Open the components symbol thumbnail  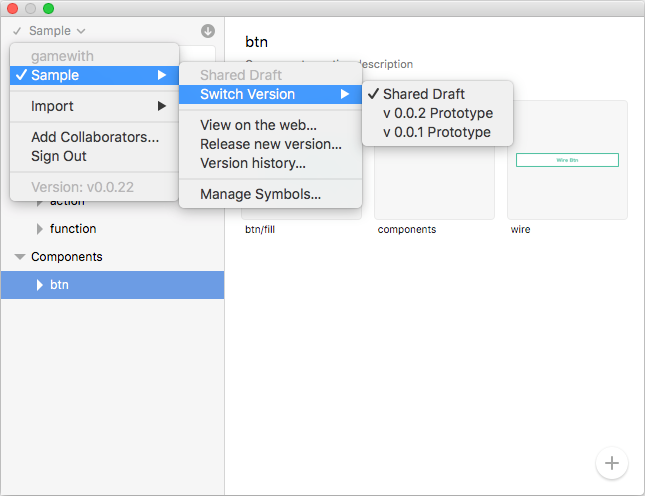(x=434, y=181)
